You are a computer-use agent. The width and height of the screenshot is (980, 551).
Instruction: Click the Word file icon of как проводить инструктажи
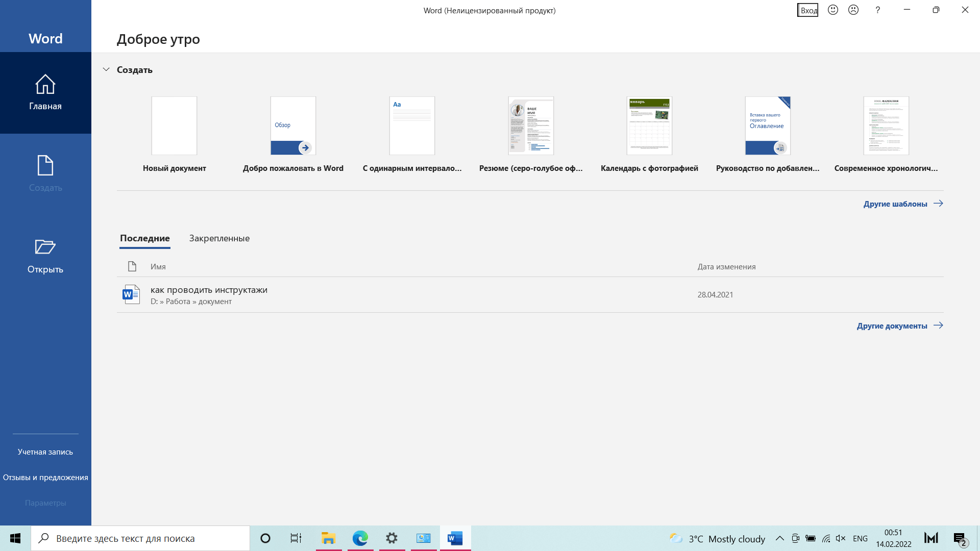click(131, 294)
